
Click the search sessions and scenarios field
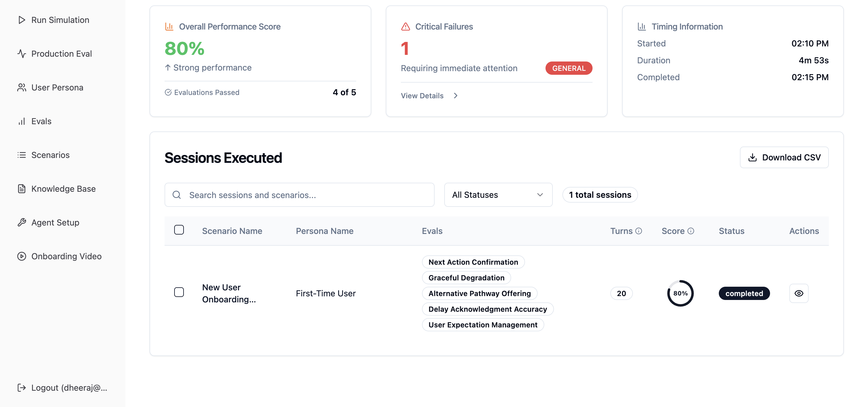[x=299, y=195]
